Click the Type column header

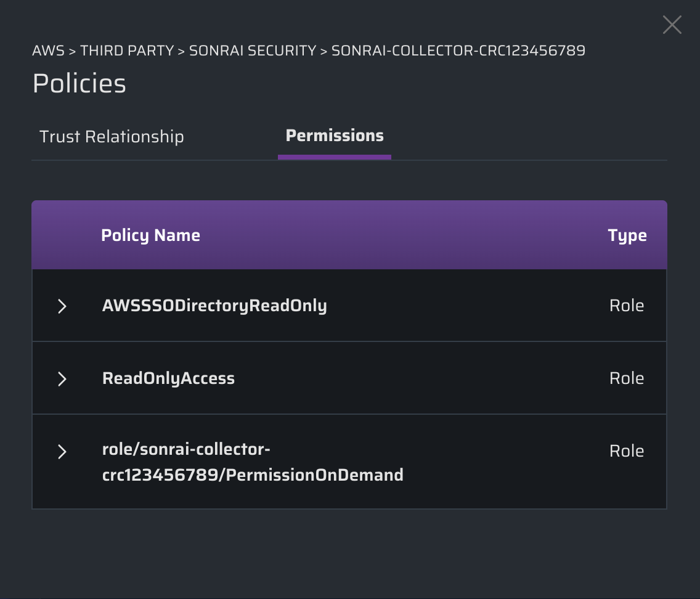point(627,235)
